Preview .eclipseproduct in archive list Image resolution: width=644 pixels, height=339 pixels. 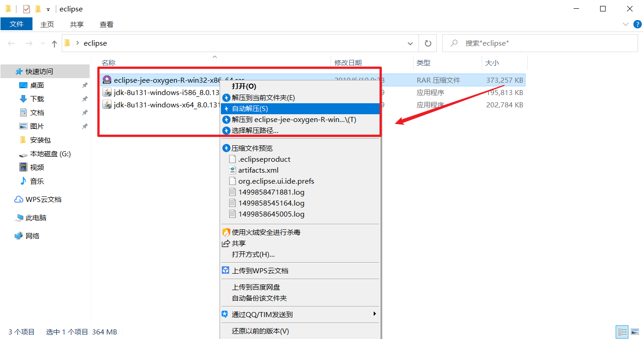pos(300,159)
